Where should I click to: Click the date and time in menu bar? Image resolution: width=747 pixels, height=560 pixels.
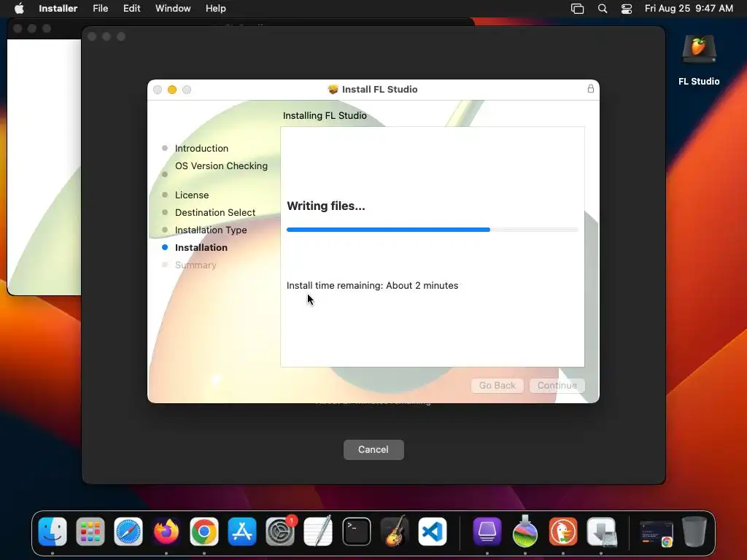click(689, 8)
